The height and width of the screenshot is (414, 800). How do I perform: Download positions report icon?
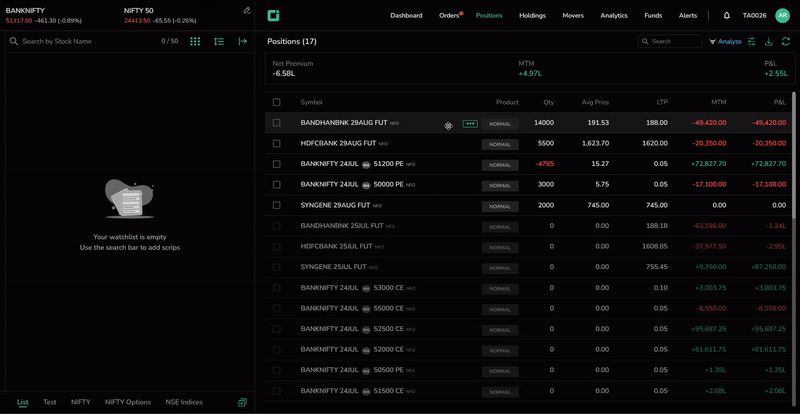[x=768, y=41]
